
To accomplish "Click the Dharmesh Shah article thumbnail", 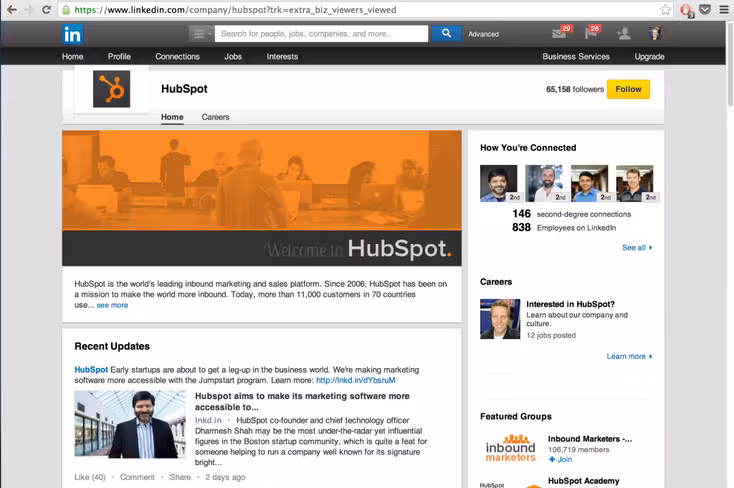I will 130,423.
